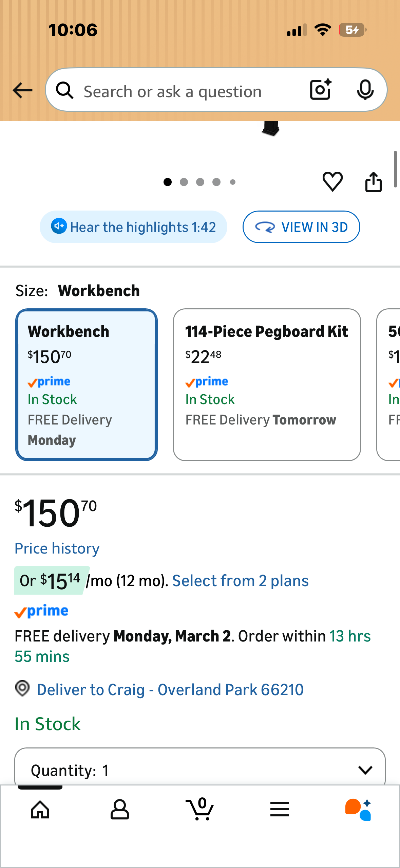The width and height of the screenshot is (400, 868).
Task: Open the account profile tab
Action: pos(119,809)
